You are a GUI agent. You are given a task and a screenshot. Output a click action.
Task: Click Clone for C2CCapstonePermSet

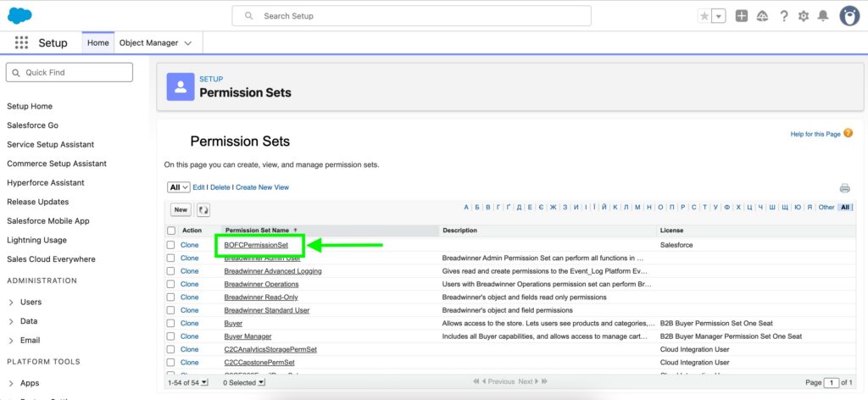pos(189,363)
